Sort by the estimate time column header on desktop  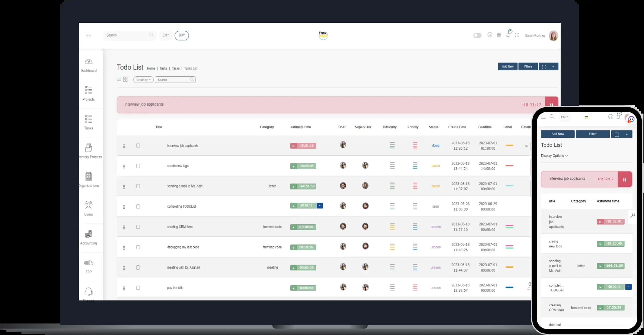tap(301, 127)
